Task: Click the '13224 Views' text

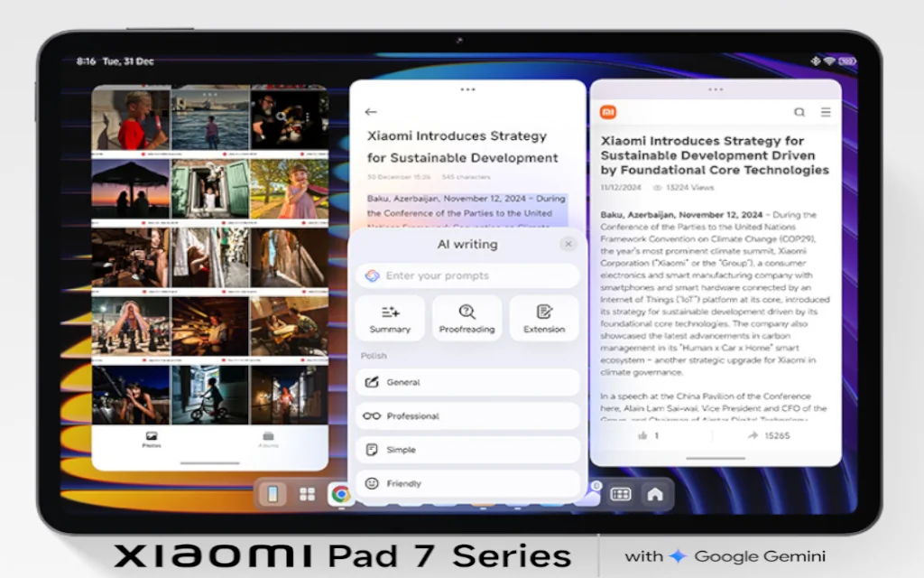Action: click(x=690, y=188)
